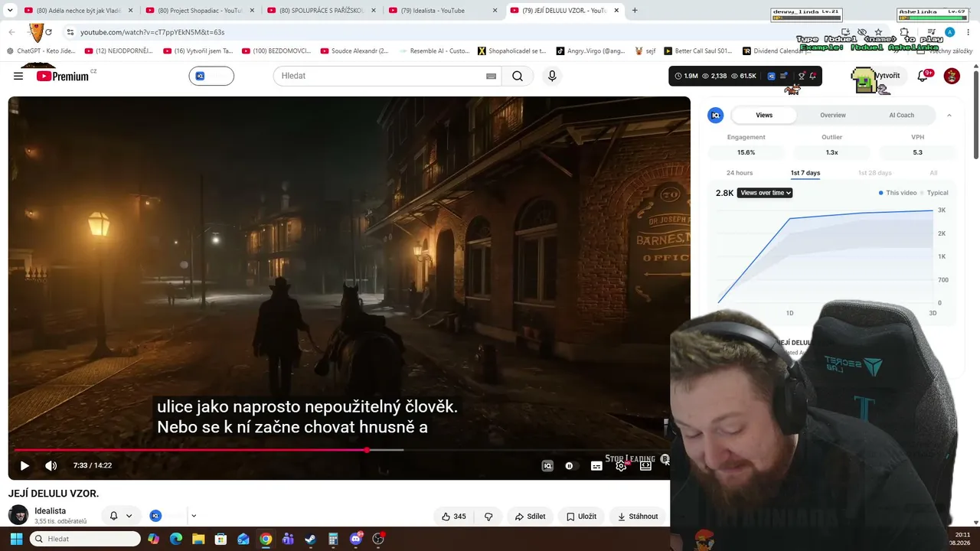Open vidIQ alerts bell in stats bar

coord(813,76)
